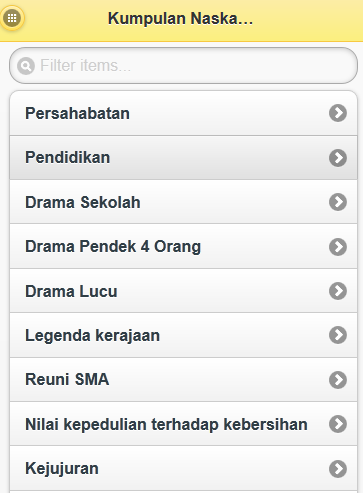
Task: Click the arrow icon beside Drama Lucu
Action: pos(338,291)
